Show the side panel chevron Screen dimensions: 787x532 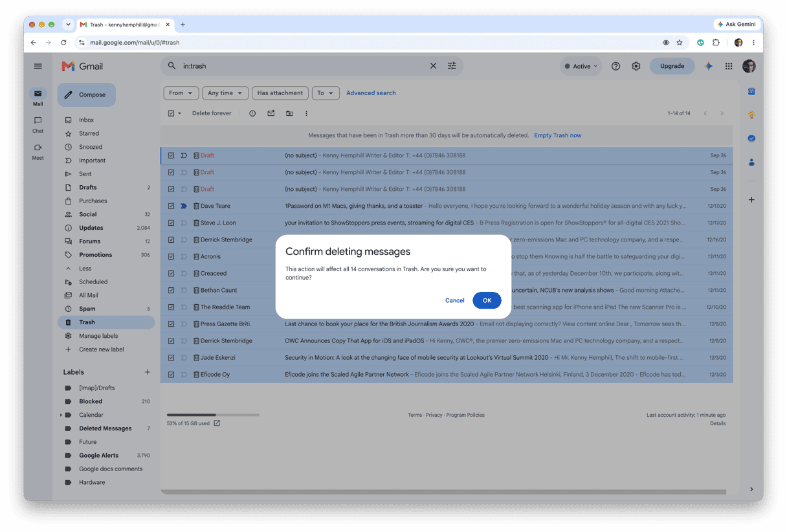751,489
